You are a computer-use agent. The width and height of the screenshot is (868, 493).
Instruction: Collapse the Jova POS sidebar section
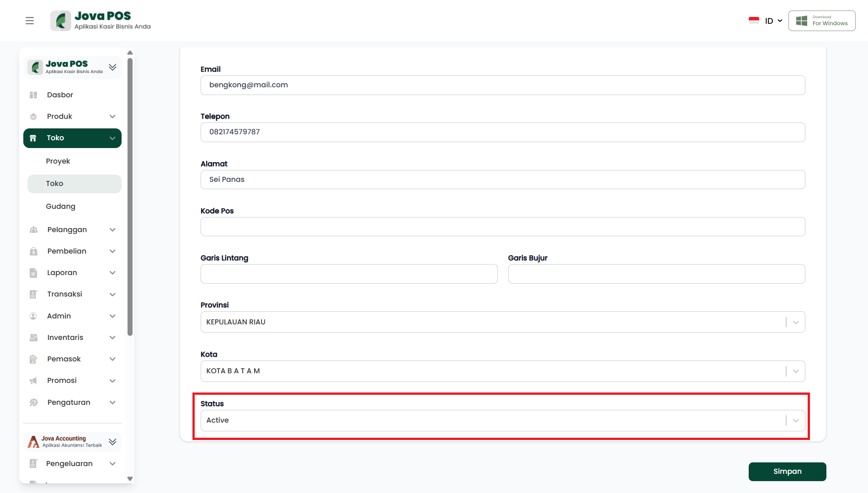point(112,67)
